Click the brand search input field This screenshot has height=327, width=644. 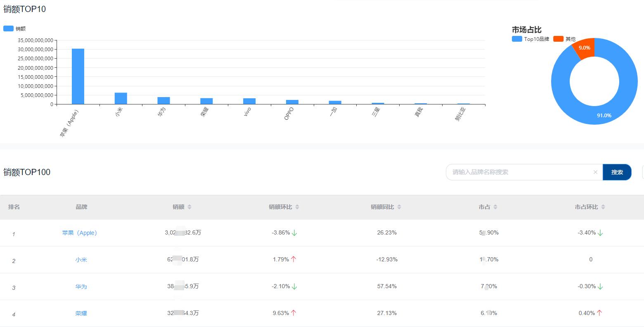coord(516,172)
